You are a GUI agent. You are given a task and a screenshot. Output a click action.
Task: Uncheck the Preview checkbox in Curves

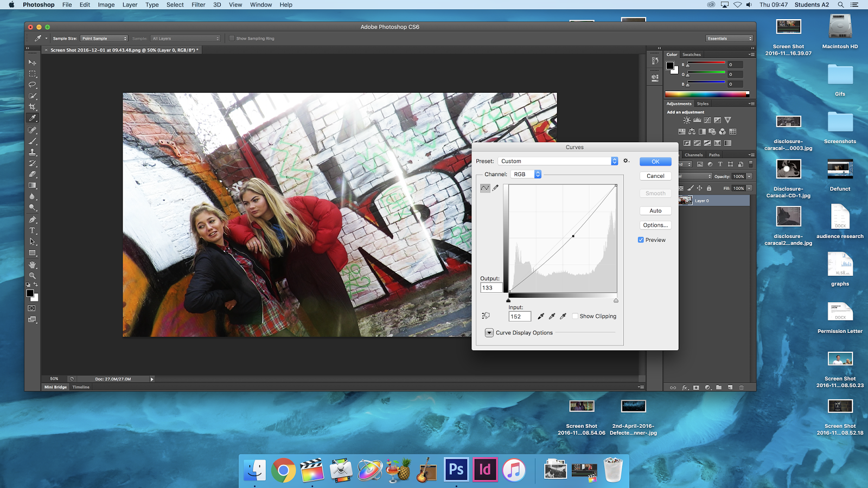point(641,240)
